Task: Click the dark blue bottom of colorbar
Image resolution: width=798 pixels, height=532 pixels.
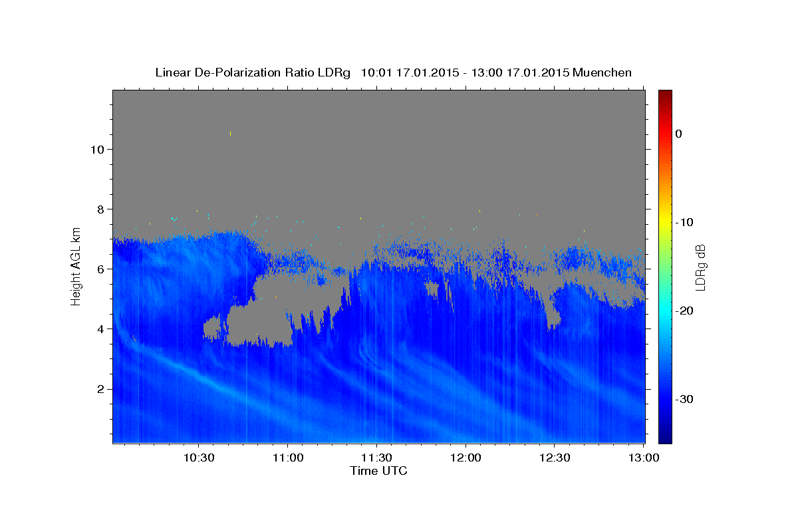Action: (x=665, y=438)
